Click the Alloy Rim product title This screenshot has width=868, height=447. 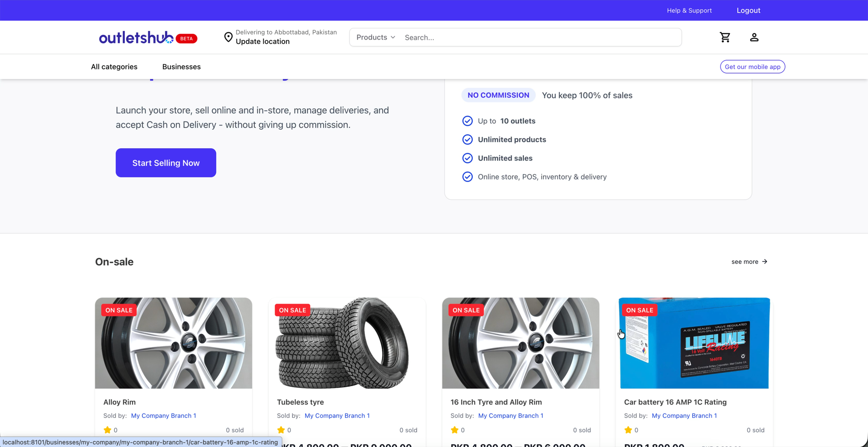(x=119, y=402)
